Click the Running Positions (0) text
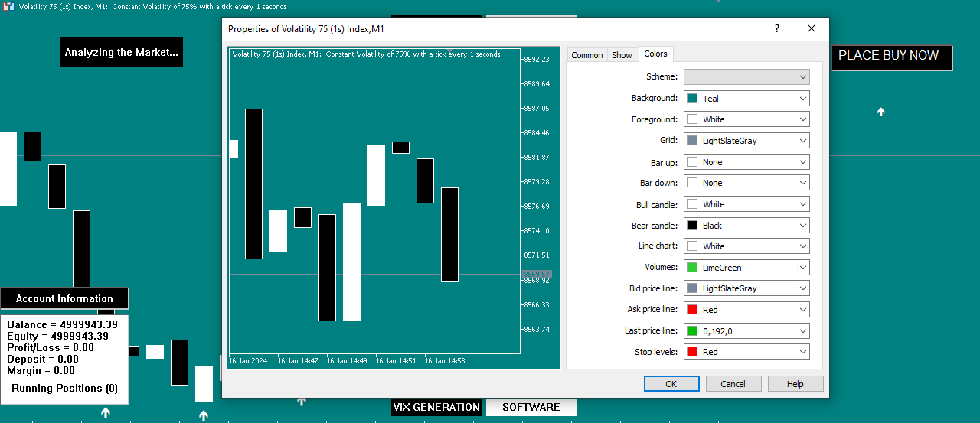This screenshot has height=423, width=980. pyautogui.click(x=65, y=388)
